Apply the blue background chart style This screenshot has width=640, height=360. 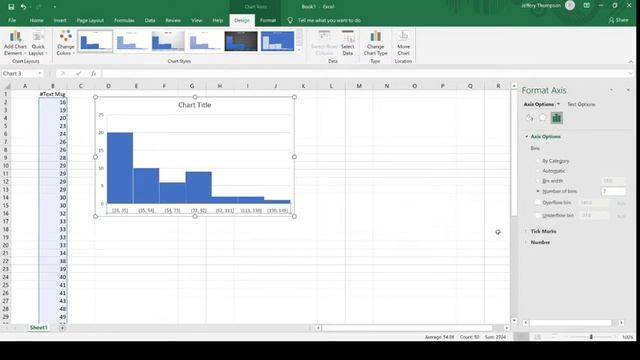pos(278,41)
